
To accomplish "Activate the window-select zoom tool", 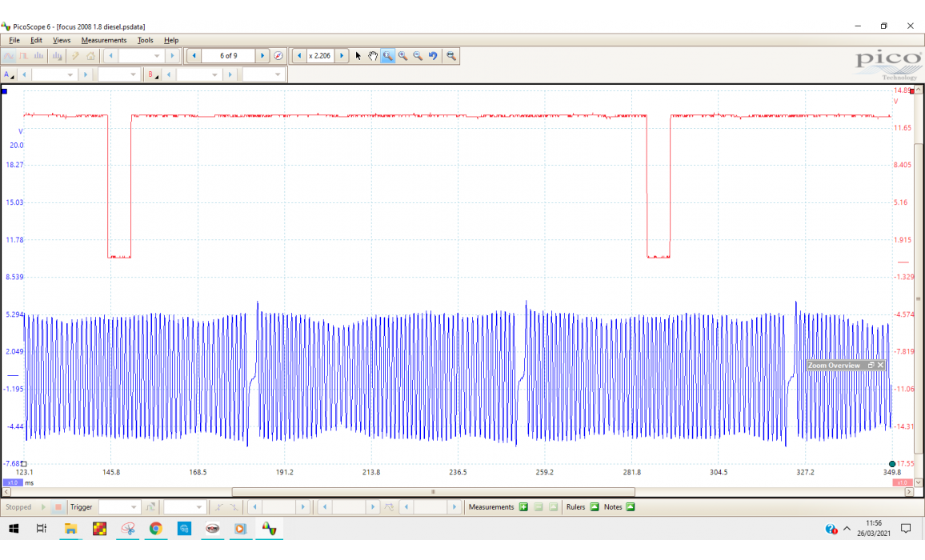I will point(388,56).
